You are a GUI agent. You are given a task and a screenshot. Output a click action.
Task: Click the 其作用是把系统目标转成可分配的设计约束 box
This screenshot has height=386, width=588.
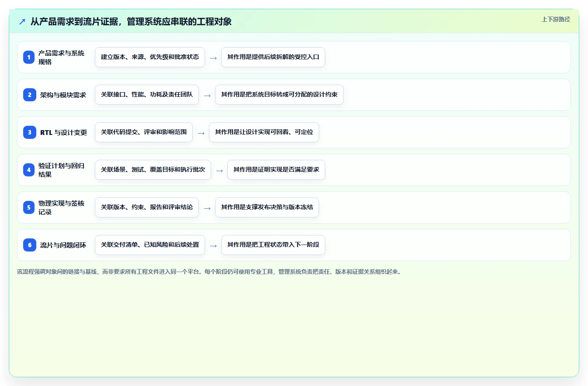[x=279, y=95]
